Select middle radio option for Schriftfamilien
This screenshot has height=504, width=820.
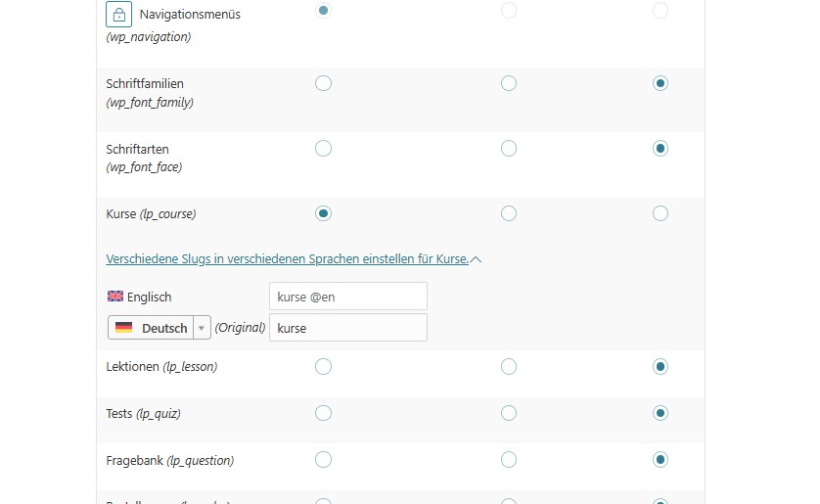point(509,83)
